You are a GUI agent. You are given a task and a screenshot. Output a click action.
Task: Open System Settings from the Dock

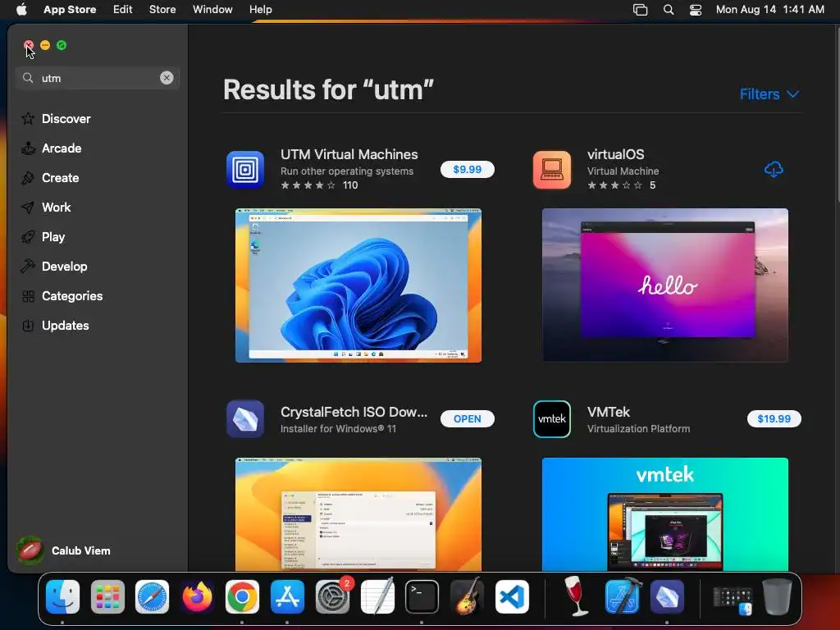(332, 597)
